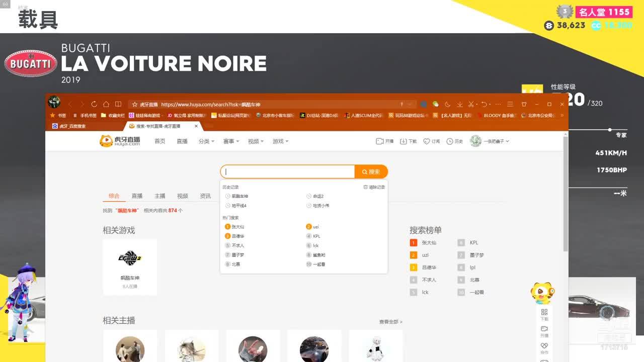Click 墨子梦 in 搜索榜单 list

pyautogui.click(x=477, y=255)
